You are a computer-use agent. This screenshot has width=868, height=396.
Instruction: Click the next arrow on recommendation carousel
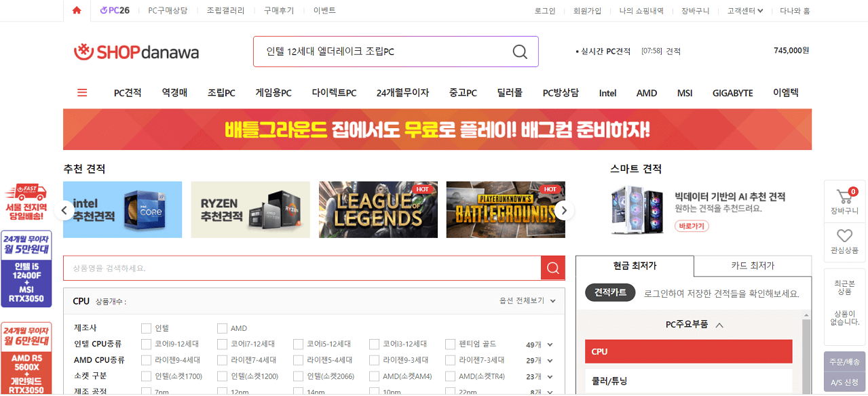[563, 210]
